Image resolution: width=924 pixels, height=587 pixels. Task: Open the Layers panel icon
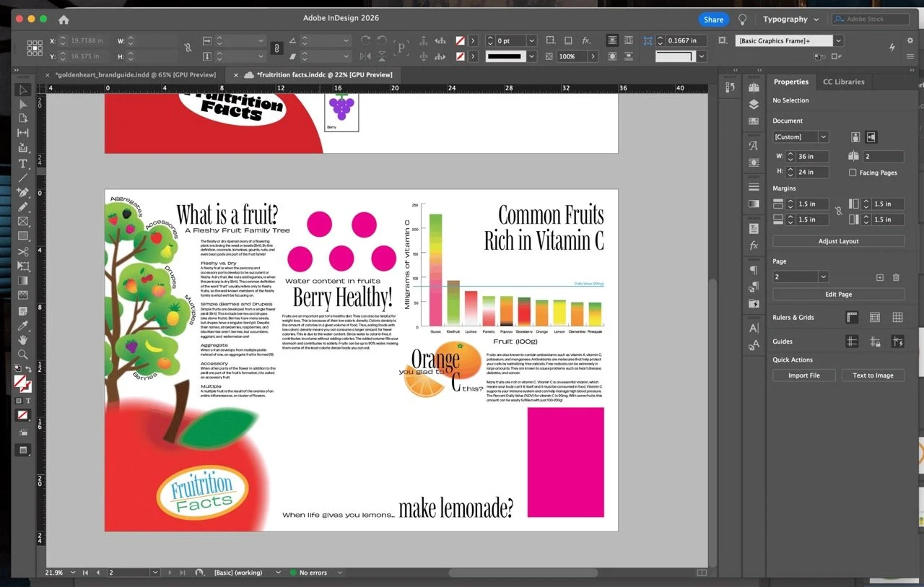click(754, 104)
